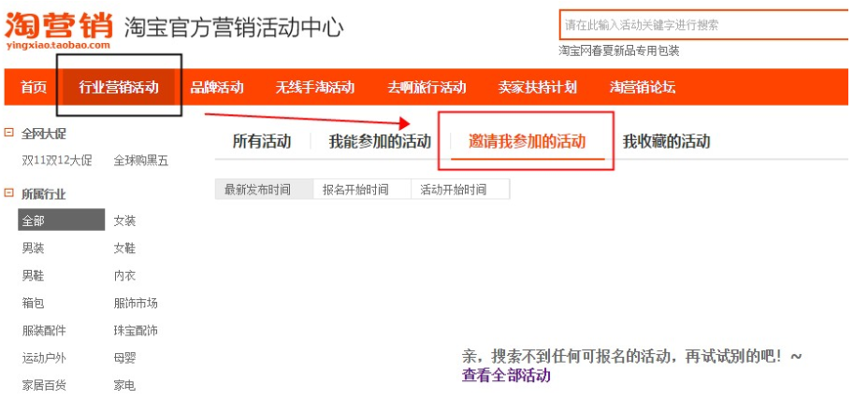The image size is (868, 399).
Task: Go to 首页 in navigation bar
Action: point(34,88)
